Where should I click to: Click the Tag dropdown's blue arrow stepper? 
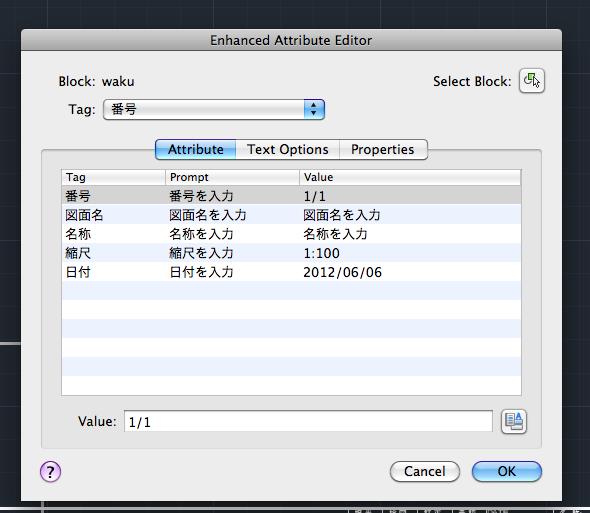(314, 110)
